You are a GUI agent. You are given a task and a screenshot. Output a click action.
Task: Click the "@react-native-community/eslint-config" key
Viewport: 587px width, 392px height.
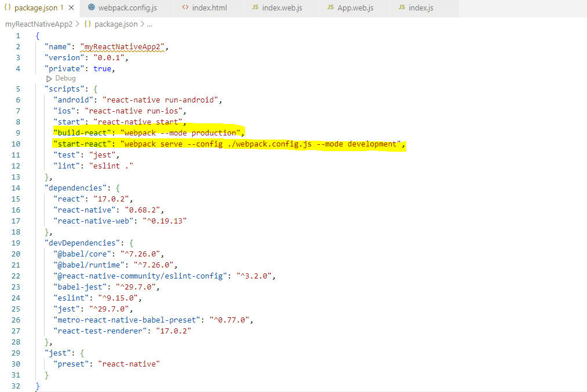(140, 276)
